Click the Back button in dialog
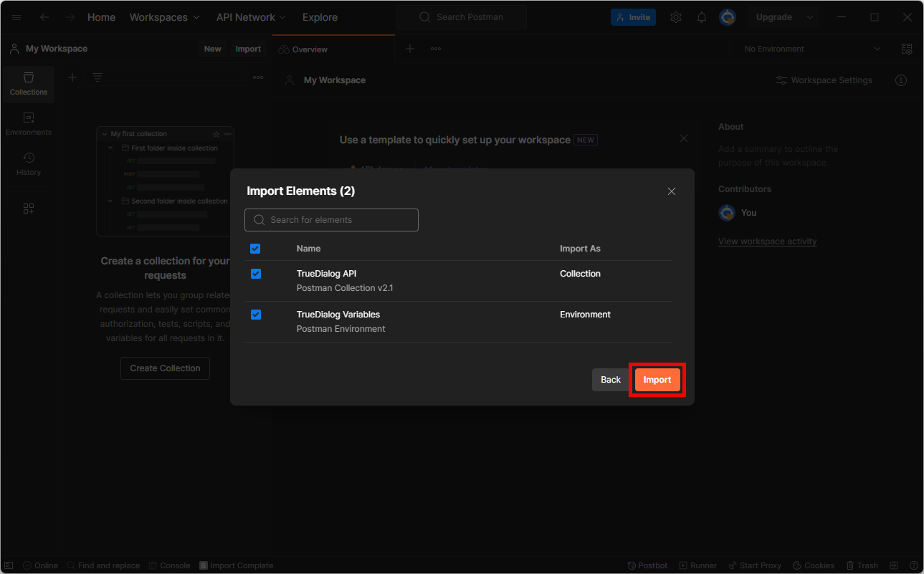Image resolution: width=924 pixels, height=574 pixels. tap(611, 380)
